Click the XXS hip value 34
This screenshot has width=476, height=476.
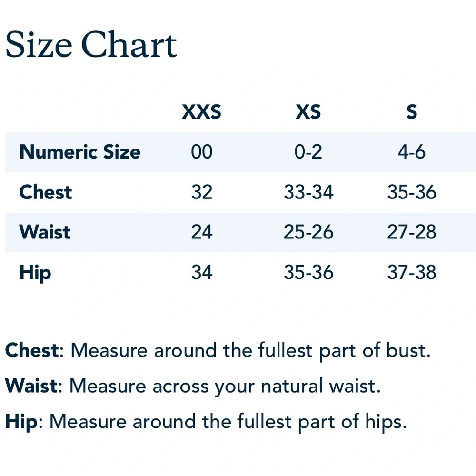(x=201, y=272)
